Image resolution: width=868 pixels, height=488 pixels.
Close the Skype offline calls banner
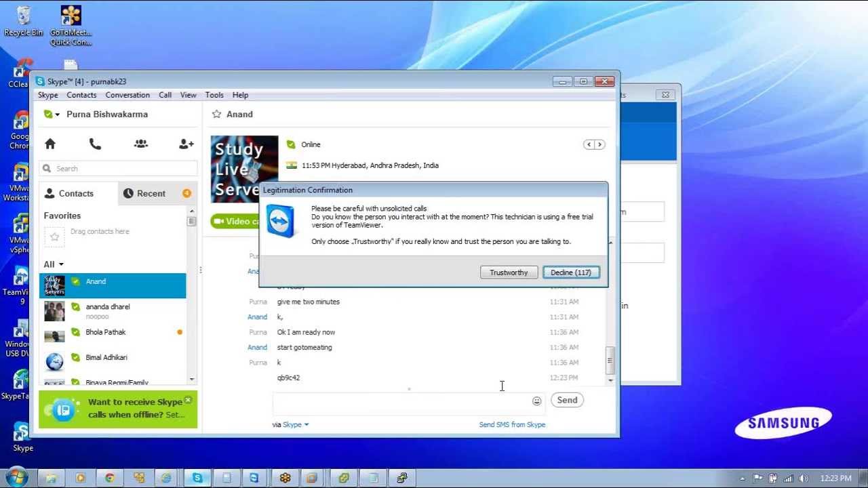(188, 400)
